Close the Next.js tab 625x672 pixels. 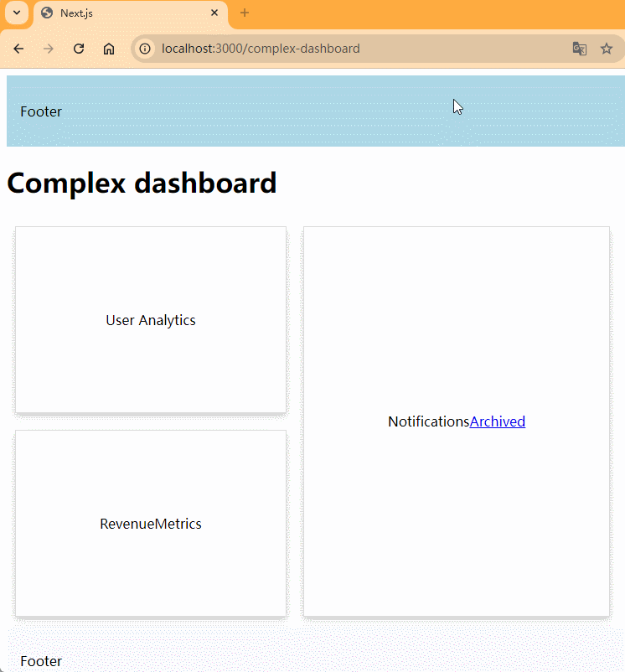point(215,13)
